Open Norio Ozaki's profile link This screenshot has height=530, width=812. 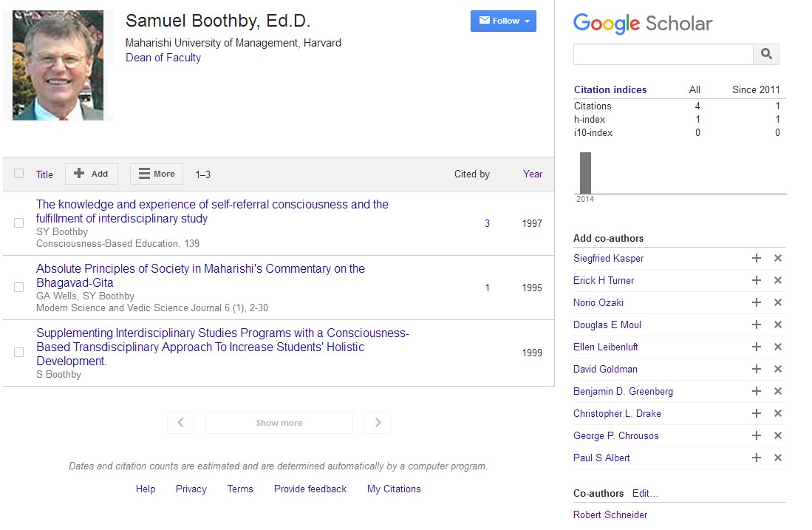coord(598,302)
